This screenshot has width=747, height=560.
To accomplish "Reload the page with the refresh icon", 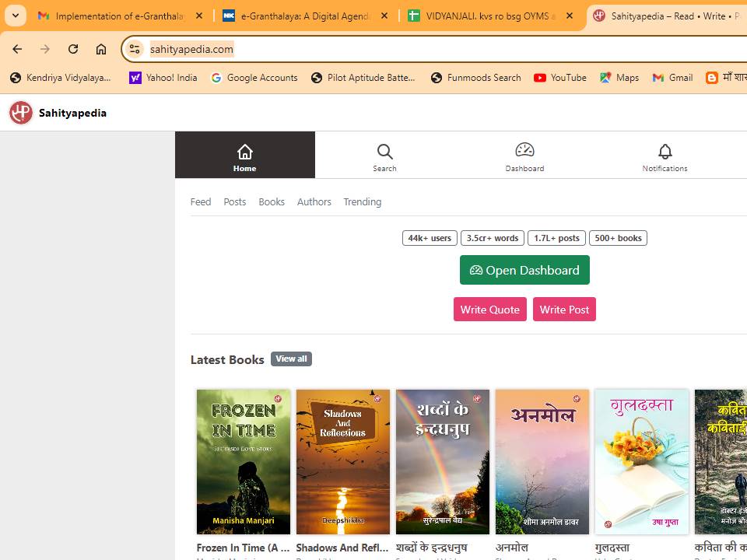I will tap(73, 49).
